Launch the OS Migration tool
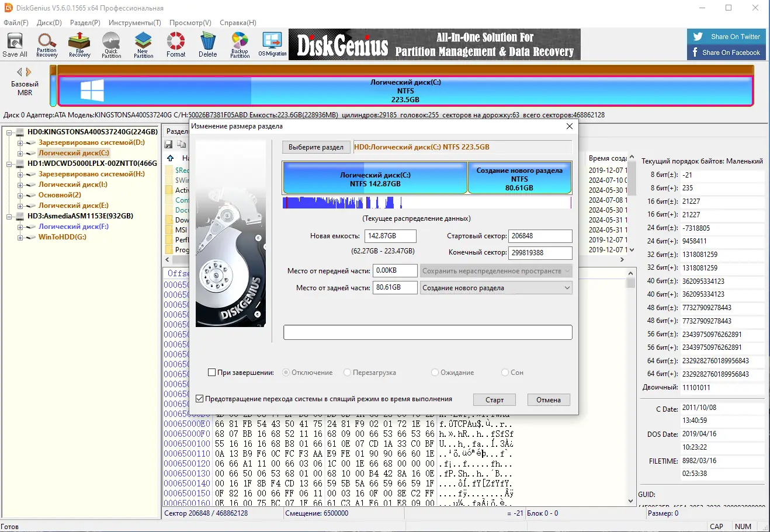This screenshot has width=770, height=532. coord(272,45)
